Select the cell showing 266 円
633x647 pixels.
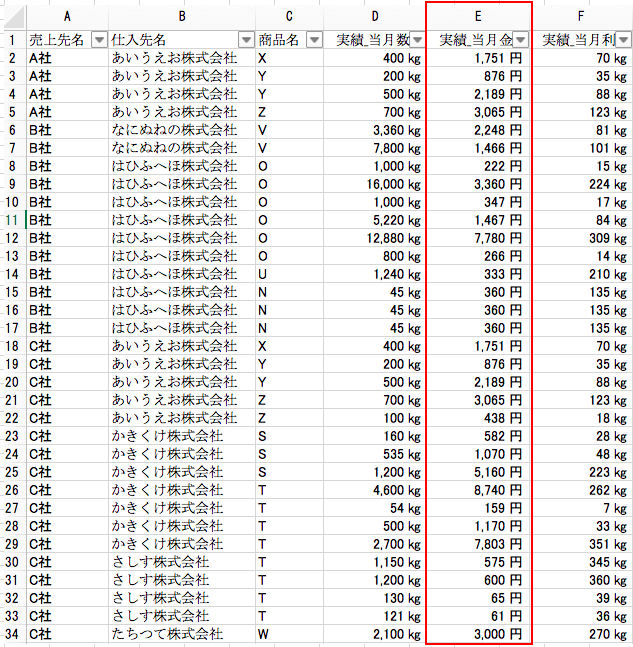coord(478,256)
